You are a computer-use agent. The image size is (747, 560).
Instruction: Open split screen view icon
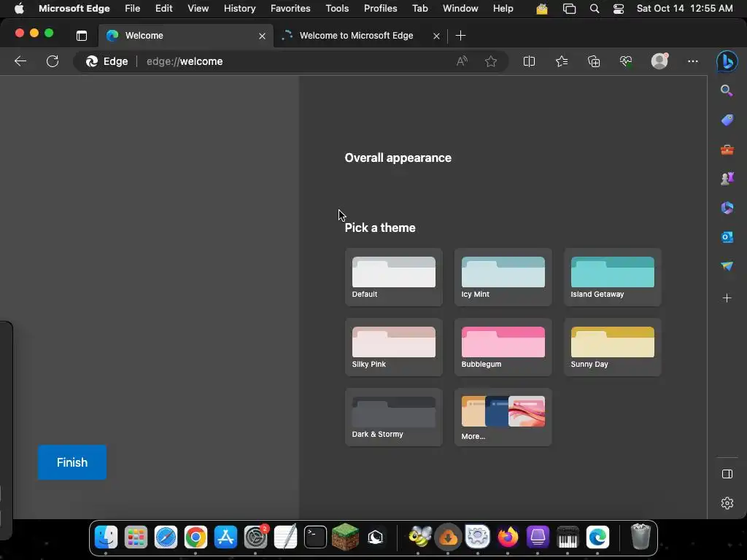529,61
